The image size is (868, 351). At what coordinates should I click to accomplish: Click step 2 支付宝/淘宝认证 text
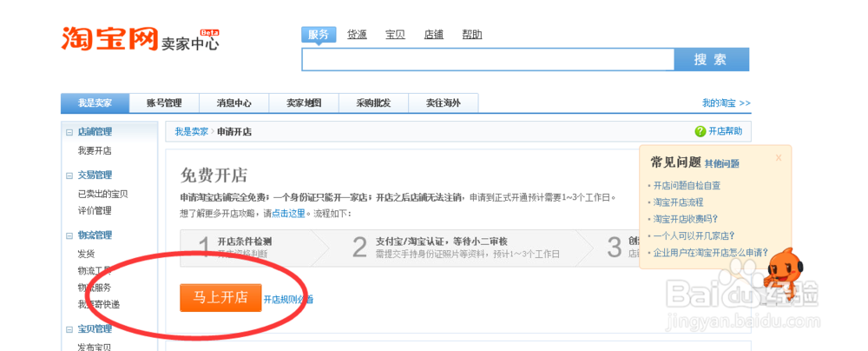coord(441,242)
